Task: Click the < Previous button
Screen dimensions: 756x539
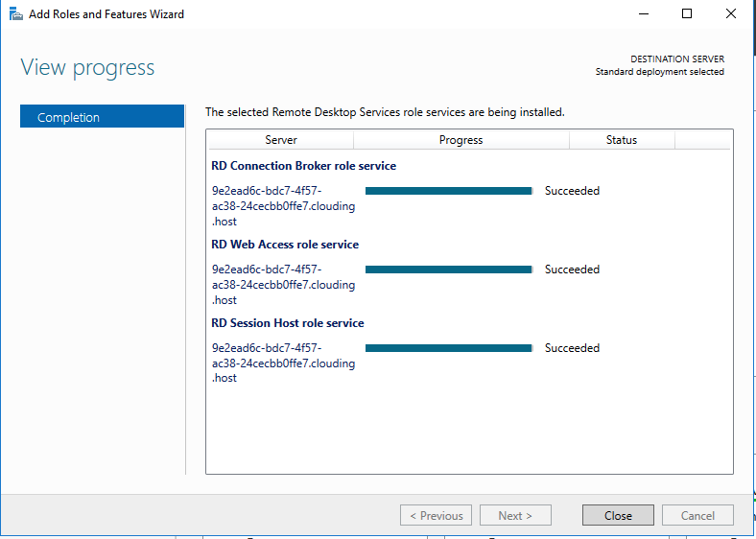Action: (x=436, y=515)
